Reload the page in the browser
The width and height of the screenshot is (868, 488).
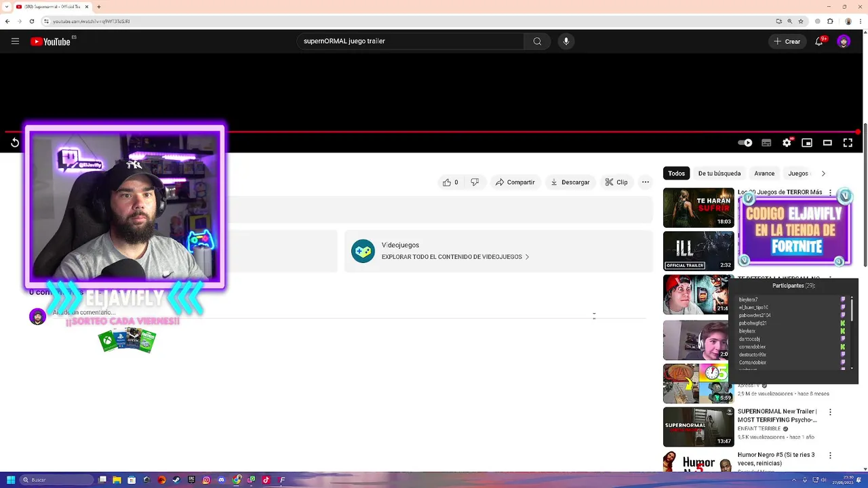pyautogui.click(x=31, y=21)
